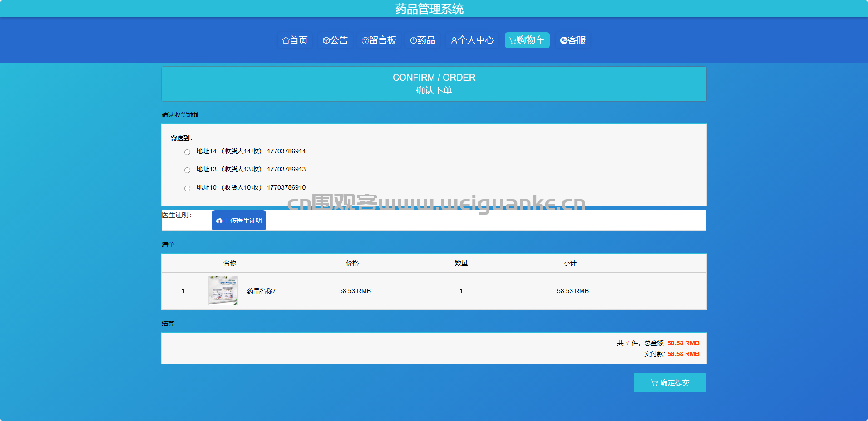Image resolution: width=868 pixels, height=421 pixels.
Task: Click the 名称 column header
Action: point(230,263)
